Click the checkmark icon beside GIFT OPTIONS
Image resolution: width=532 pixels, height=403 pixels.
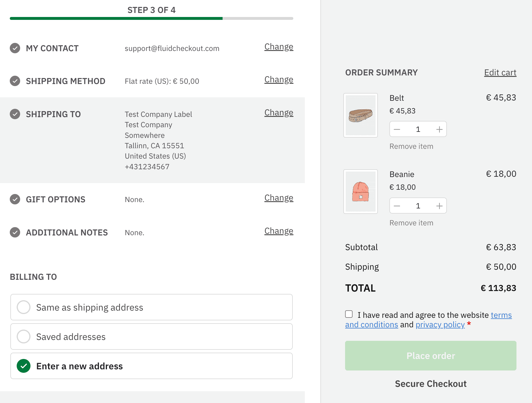click(x=15, y=199)
